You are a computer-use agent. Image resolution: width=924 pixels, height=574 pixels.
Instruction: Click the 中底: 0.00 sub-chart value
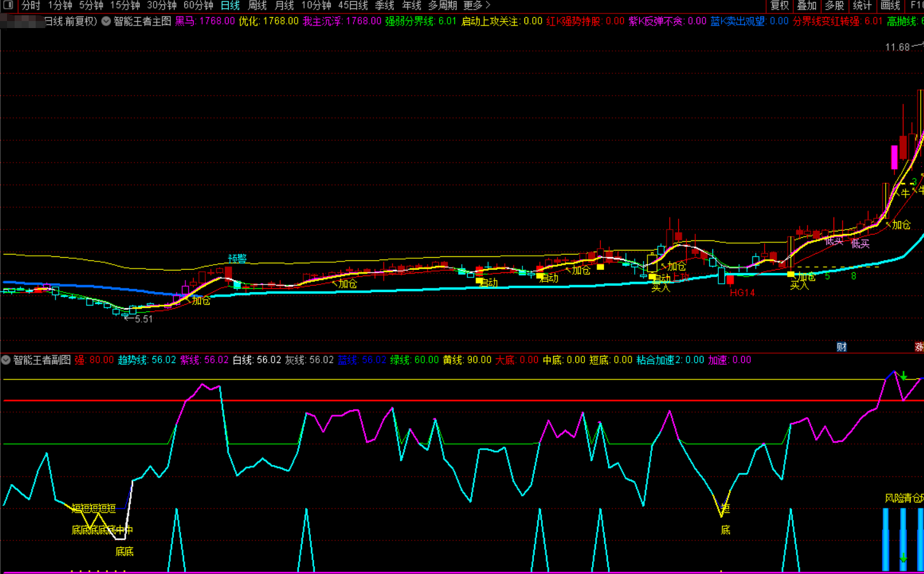[564, 360]
